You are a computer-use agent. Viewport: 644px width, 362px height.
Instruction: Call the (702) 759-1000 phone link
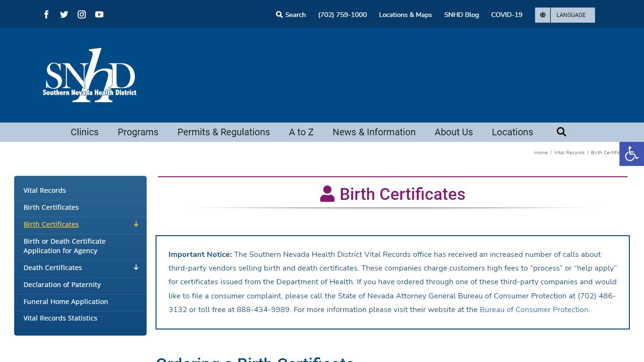[x=342, y=15]
